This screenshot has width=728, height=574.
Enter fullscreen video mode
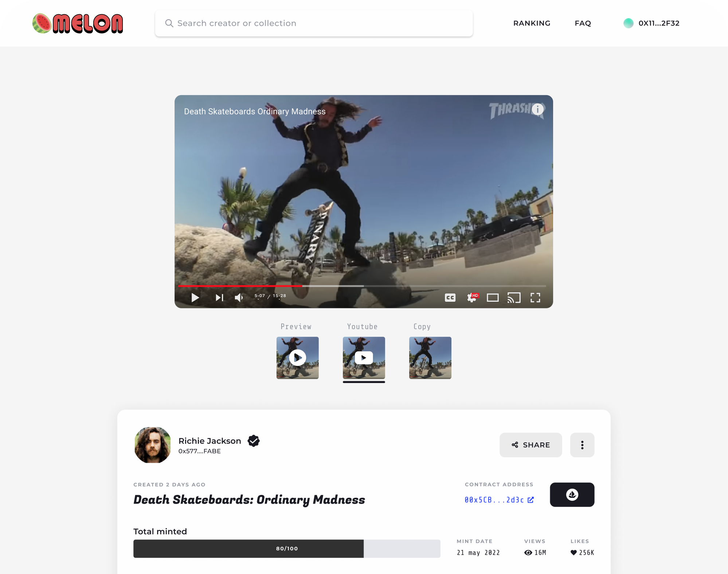pyautogui.click(x=535, y=298)
